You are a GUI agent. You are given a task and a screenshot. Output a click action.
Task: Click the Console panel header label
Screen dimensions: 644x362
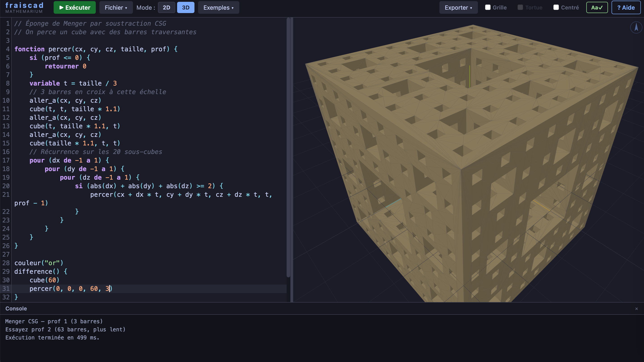pos(16,309)
